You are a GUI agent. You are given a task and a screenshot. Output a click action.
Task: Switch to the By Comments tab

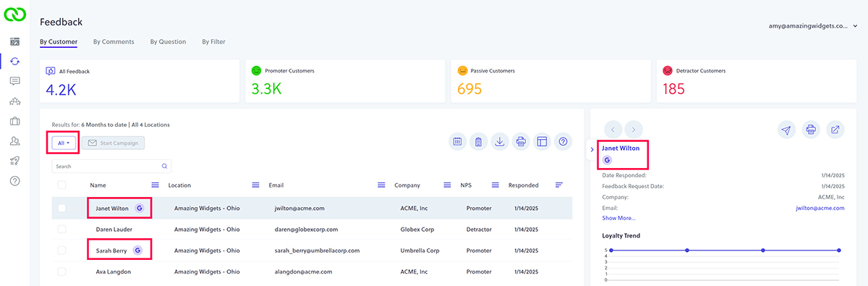114,42
